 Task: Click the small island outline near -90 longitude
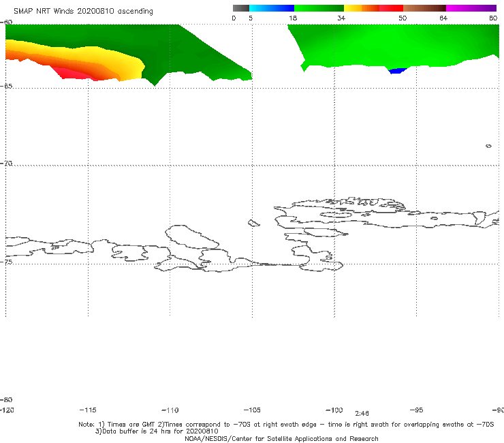488,146
